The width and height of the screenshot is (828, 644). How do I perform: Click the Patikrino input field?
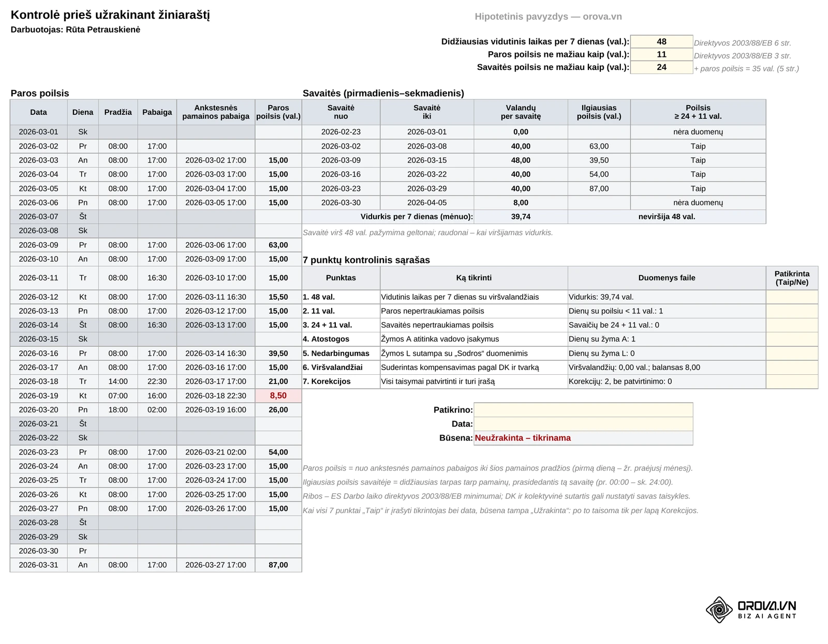tap(583, 410)
